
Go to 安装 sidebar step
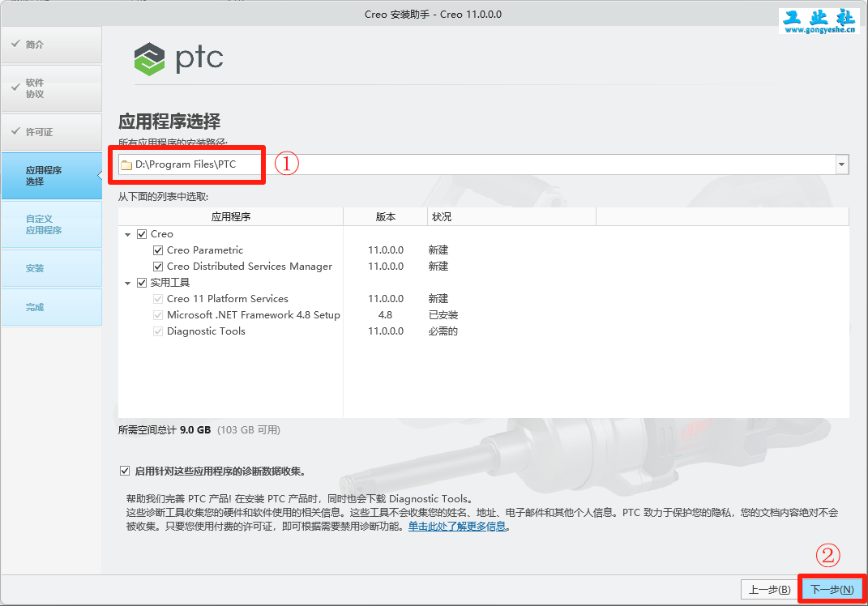52,268
